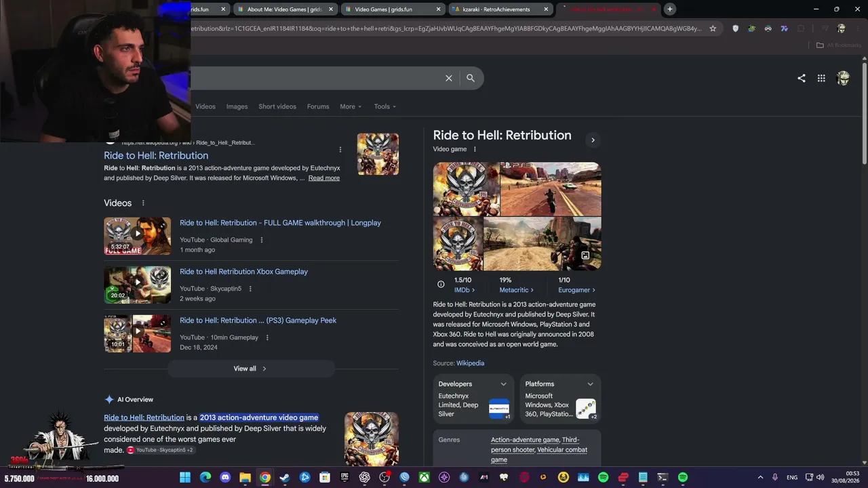
Task: Play the 5:32:07 full game video thumbnail
Action: tap(137, 236)
